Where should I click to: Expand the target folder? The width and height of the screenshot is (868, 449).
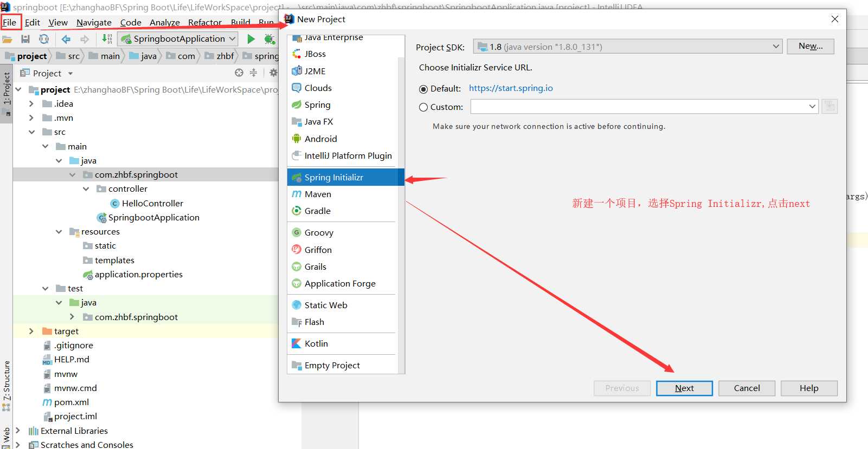(x=31, y=331)
